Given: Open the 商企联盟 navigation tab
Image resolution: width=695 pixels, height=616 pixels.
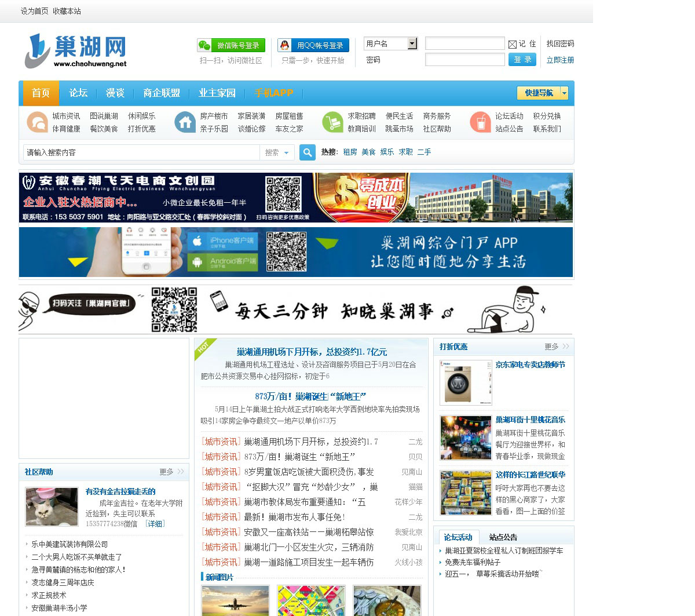Looking at the screenshot, I should pyautogui.click(x=162, y=93).
